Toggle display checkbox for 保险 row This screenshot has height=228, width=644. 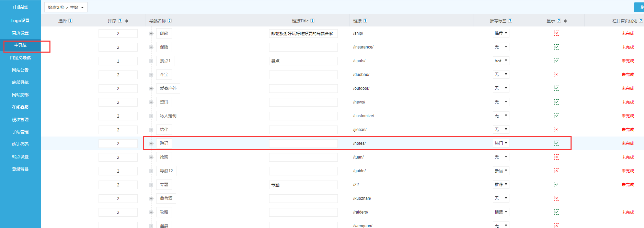tap(556, 47)
